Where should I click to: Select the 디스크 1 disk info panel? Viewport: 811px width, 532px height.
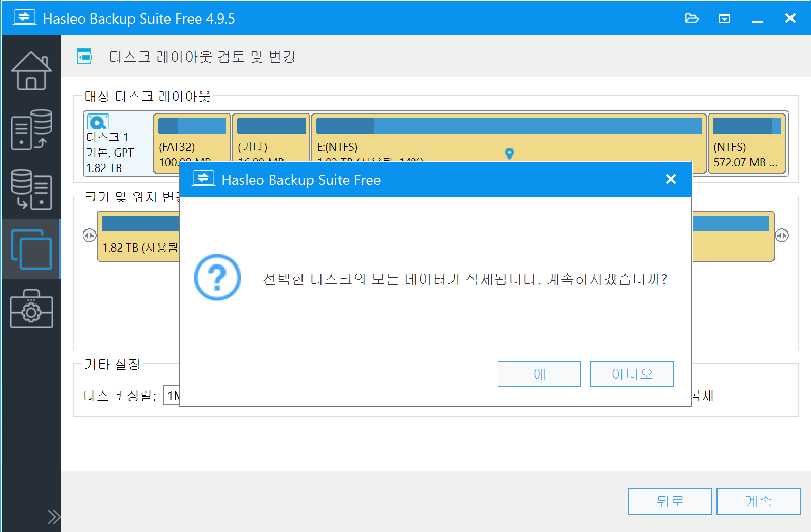tap(118, 144)
